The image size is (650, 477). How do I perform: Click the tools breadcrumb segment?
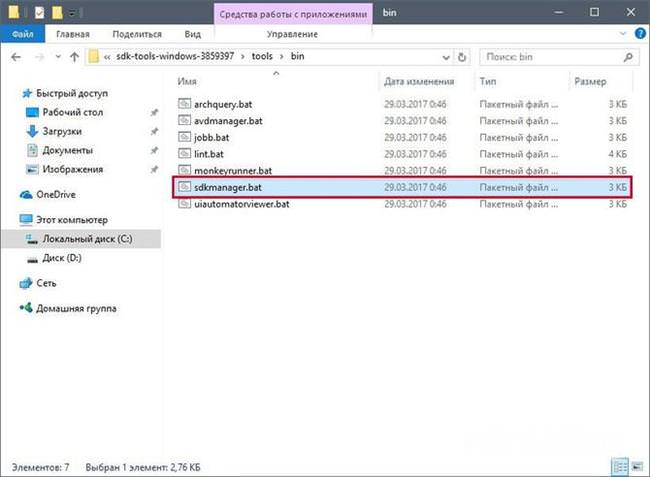click(262, 56)
